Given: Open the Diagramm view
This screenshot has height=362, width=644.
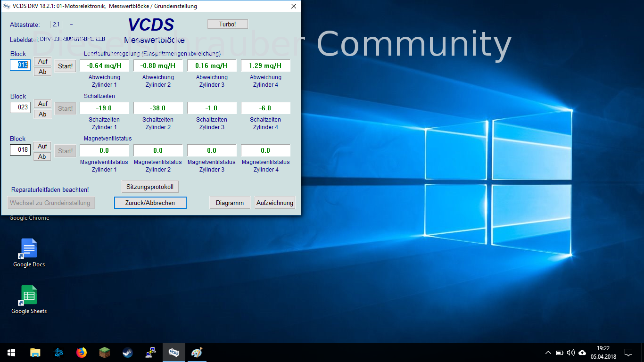Looking at the screenshot, I should tap(230, 203).
